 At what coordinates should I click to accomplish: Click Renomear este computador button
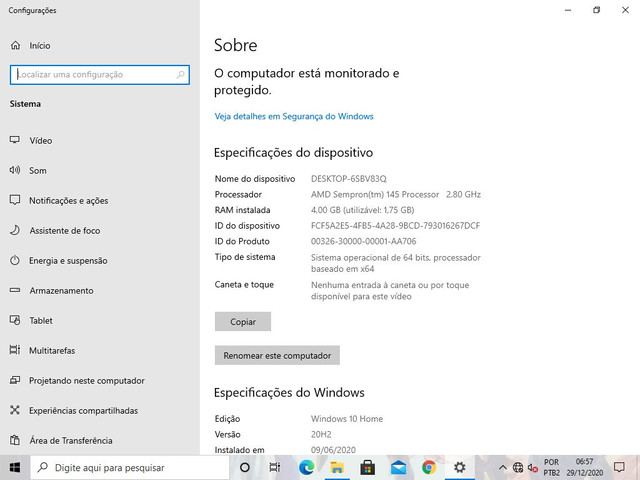pyautogui.click(x=277, y=356)
